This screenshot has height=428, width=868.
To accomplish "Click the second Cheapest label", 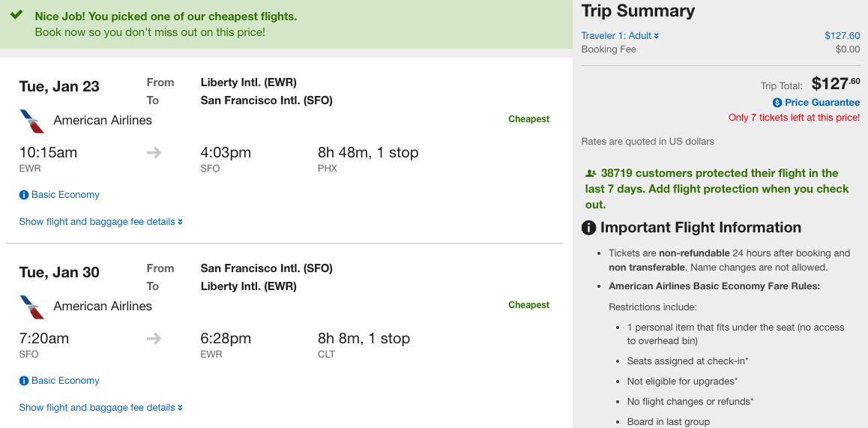I will [528, 305].
